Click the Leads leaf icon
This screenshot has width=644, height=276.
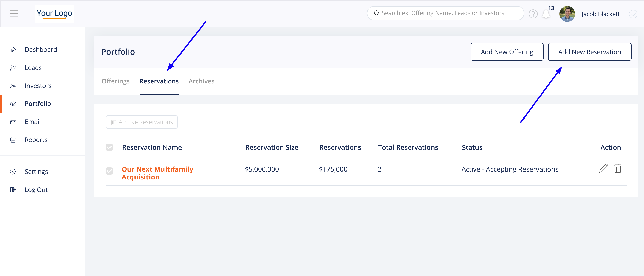[13, 68]
